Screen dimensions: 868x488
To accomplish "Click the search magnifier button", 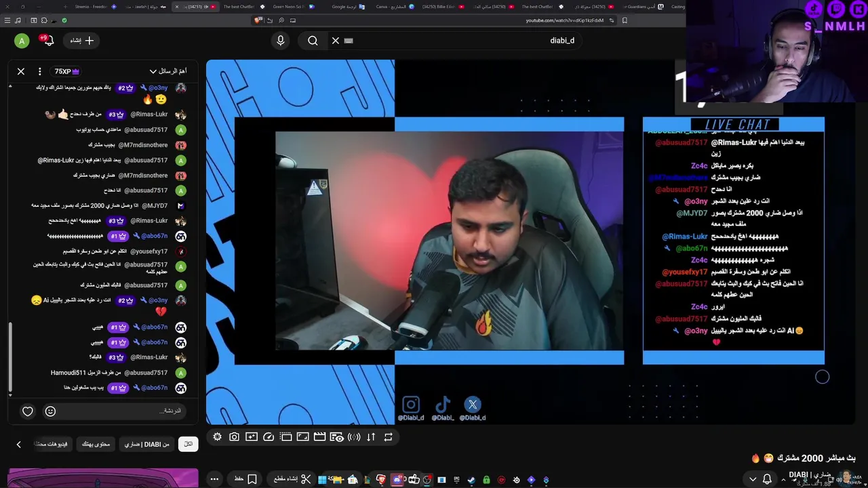I will click(313, 41).
